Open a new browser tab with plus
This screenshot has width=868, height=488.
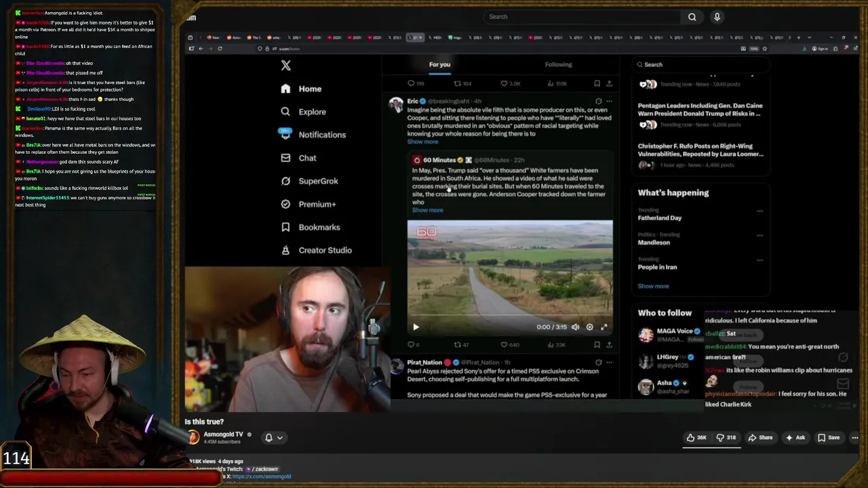pyautogui.click(x=798, y=37)
